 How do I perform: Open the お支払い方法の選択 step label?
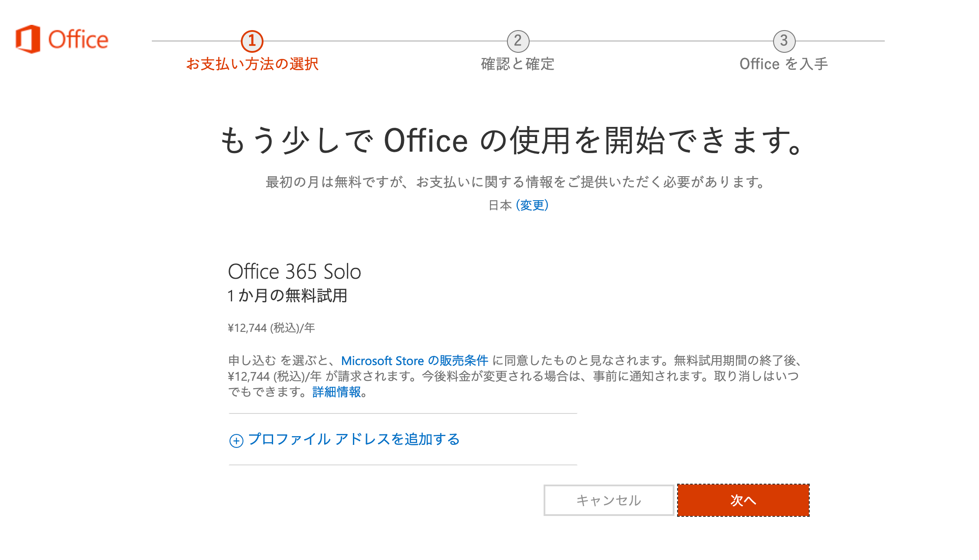click(x=252, y=64)
